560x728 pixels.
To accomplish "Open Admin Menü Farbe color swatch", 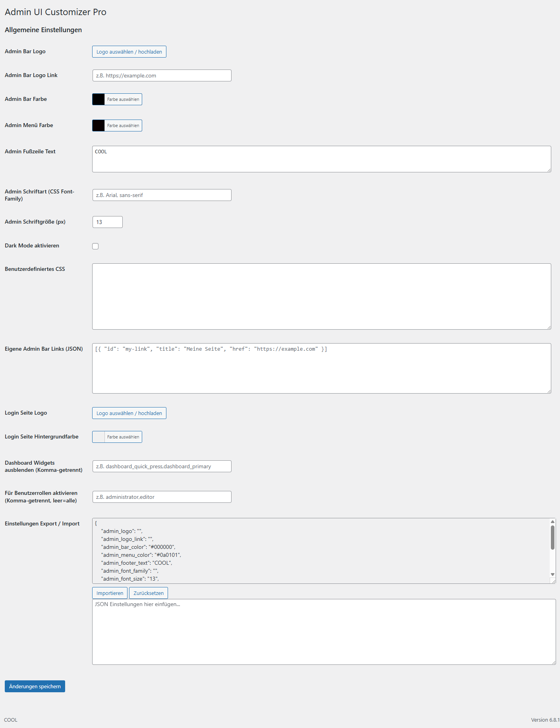I will click(x=98, y=126).
